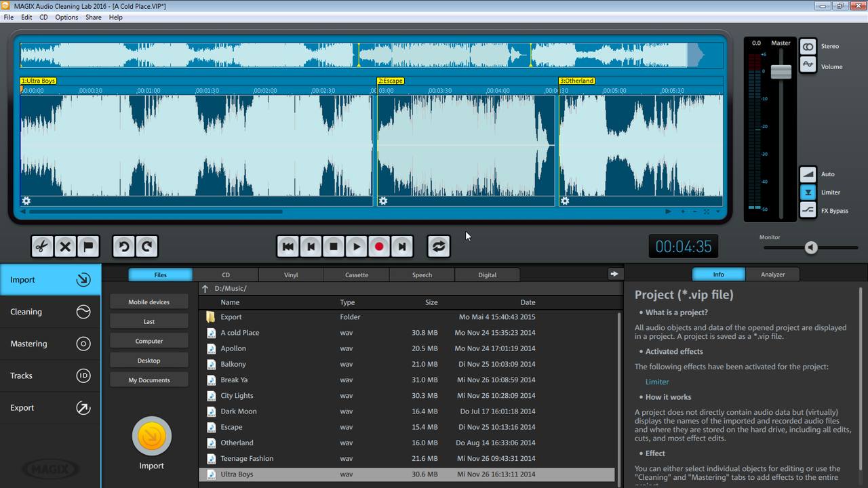Click the Computer location button
Image resolution: width=868 pixels, height=488 pixels.
point(149,341)
